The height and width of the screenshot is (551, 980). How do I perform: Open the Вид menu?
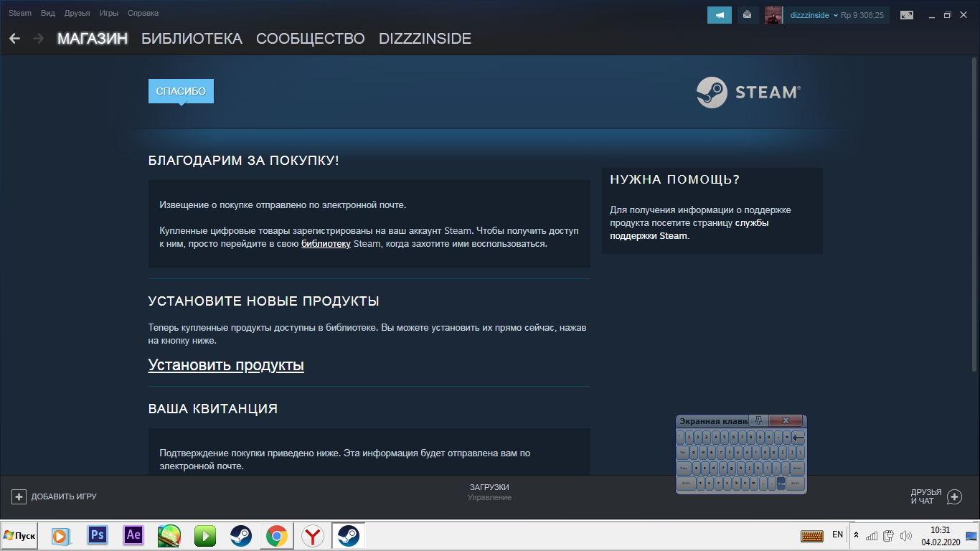pos(48,13)
